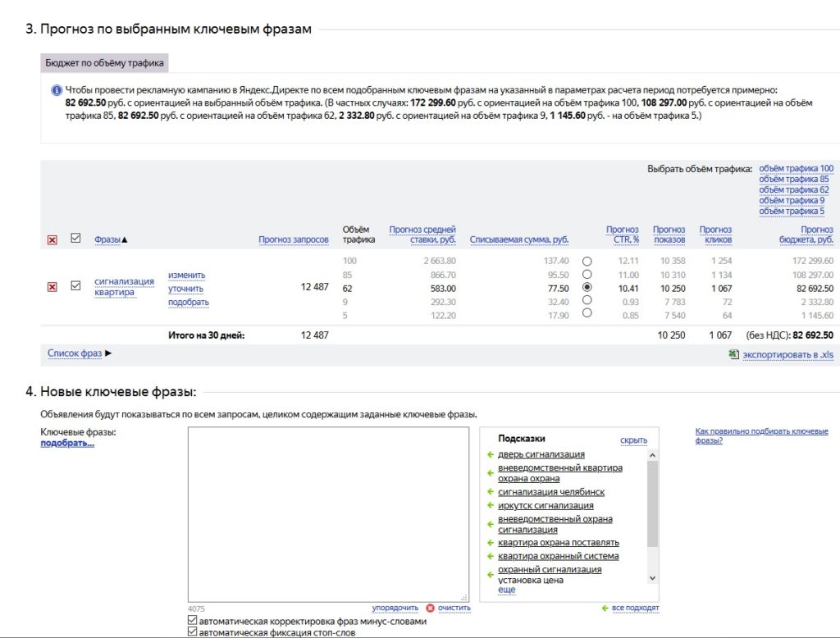Choose объём трафика 62 link
Image resolution: width=840 pixels, height=638 pixels.
[x=793, y=189]
